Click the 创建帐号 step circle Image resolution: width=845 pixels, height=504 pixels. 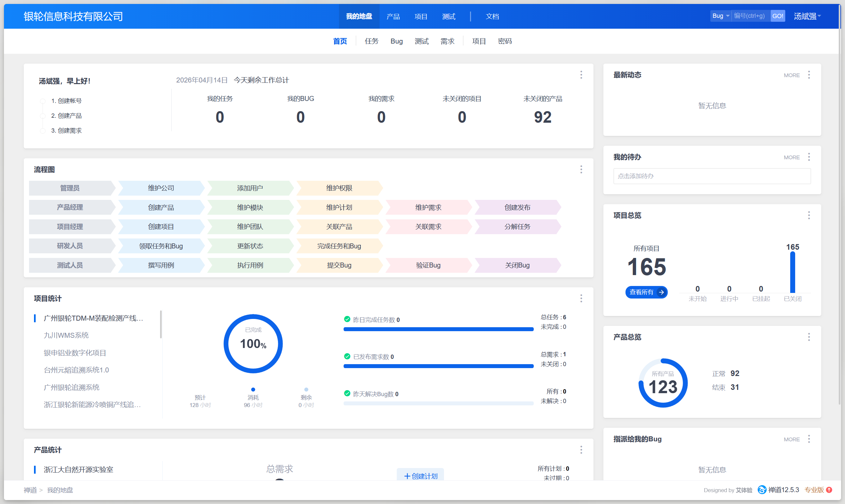[x=43, y=101]
